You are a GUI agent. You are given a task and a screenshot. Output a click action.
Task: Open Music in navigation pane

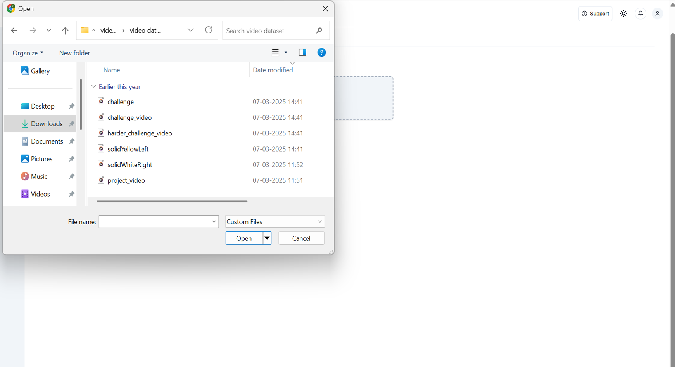pos(34,177)
